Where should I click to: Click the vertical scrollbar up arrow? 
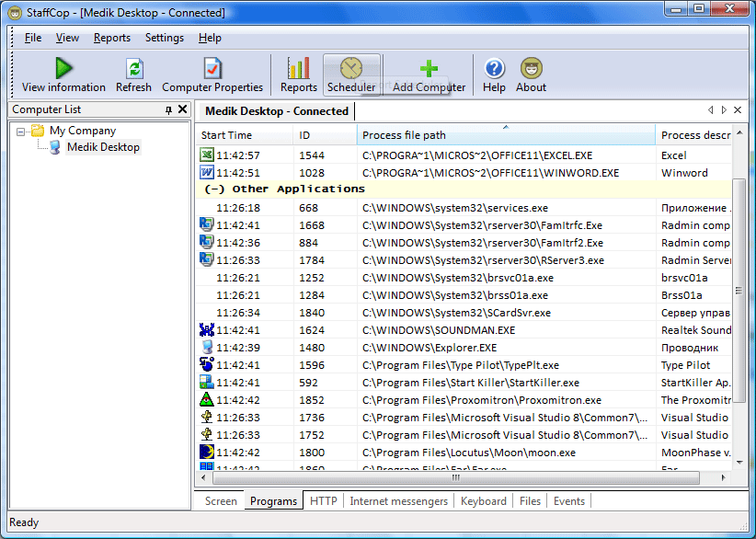739,132
